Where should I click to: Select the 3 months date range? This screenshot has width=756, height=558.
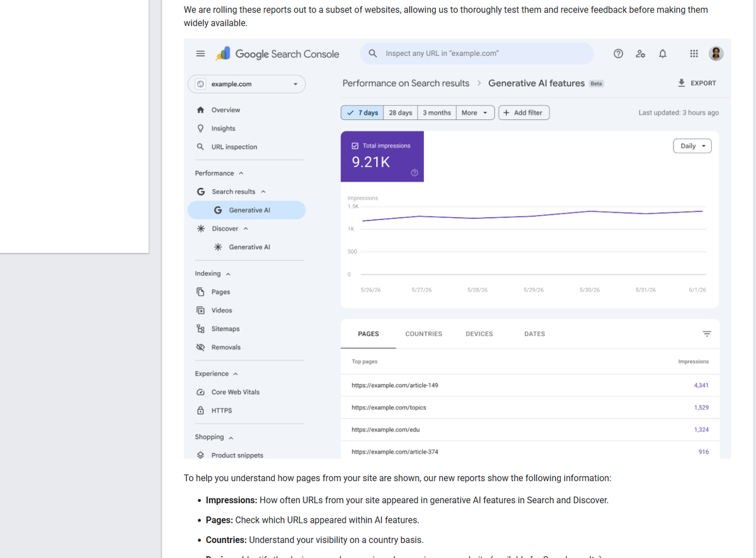[437, 113]
